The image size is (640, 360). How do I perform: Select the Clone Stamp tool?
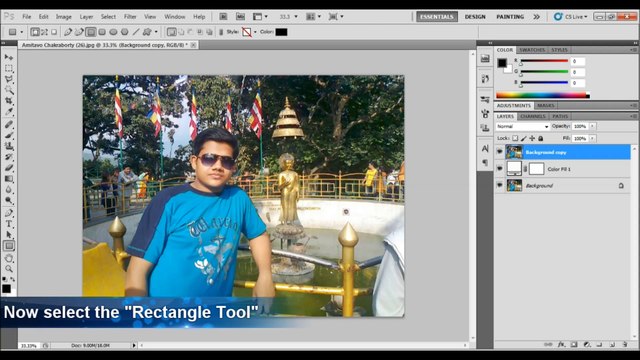[x=9, y=146]
